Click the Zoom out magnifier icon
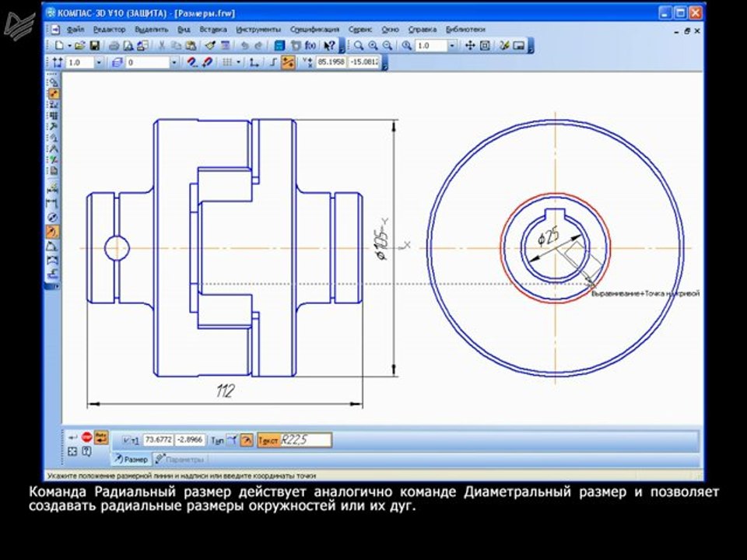 pos(388,46)
